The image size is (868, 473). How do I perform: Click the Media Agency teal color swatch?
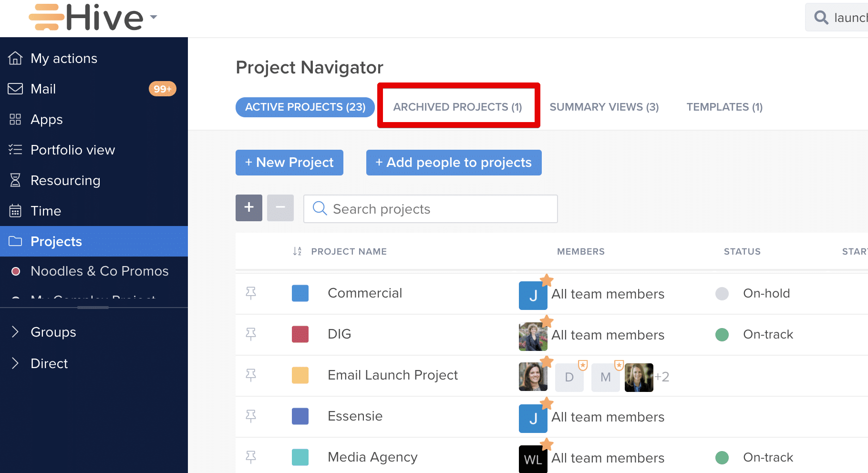(300, 457)
